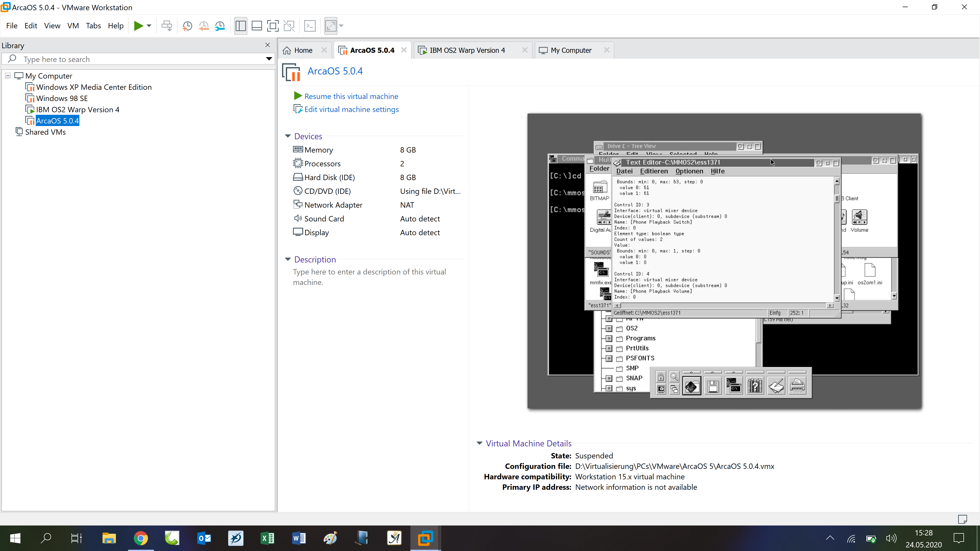Image resolution: width=980 pixels, height=551 pixels.
Task: Open Excel from the taskbar
Action: pos(267,538)
